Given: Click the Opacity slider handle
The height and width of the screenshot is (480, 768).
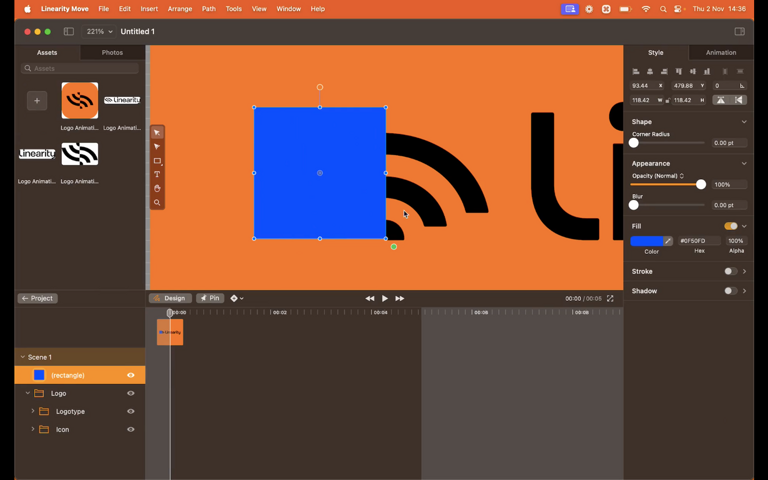Looking at the screenshot, I should (701, 185).
